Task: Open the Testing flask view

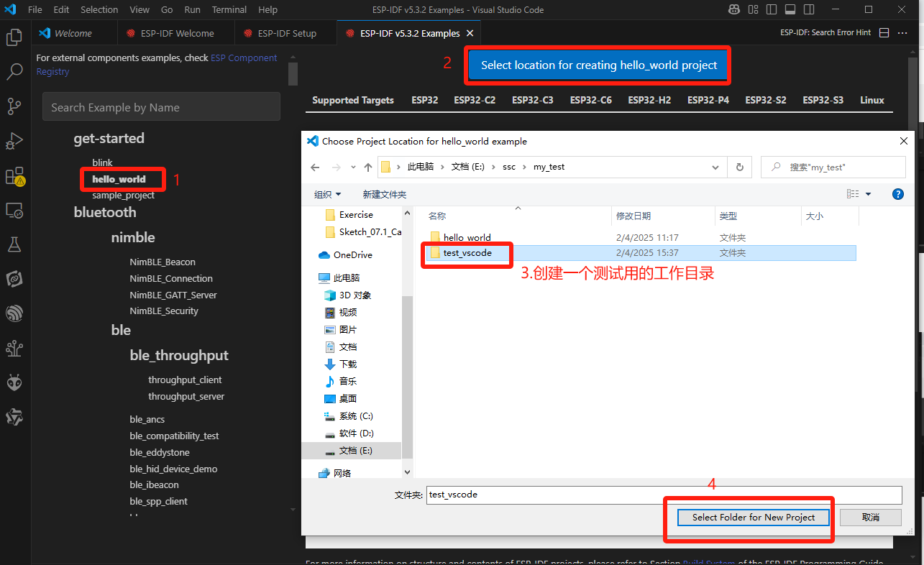Action: (14, 244)
